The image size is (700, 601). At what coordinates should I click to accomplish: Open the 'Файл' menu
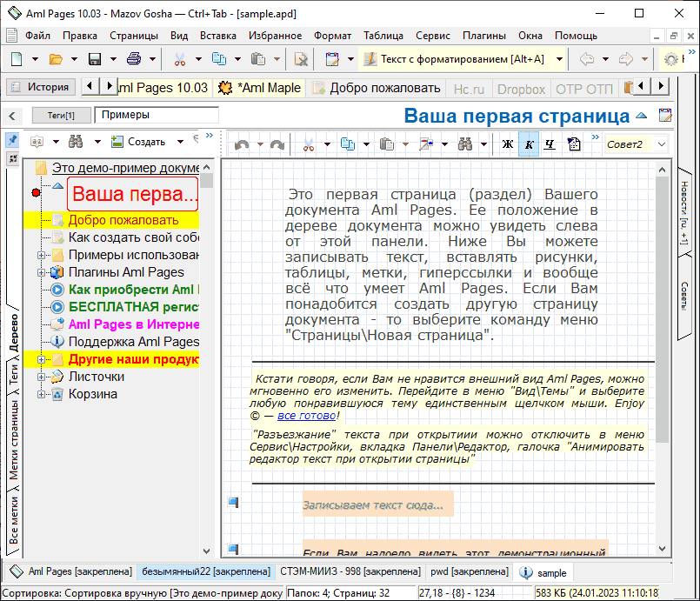click(37, 36)
